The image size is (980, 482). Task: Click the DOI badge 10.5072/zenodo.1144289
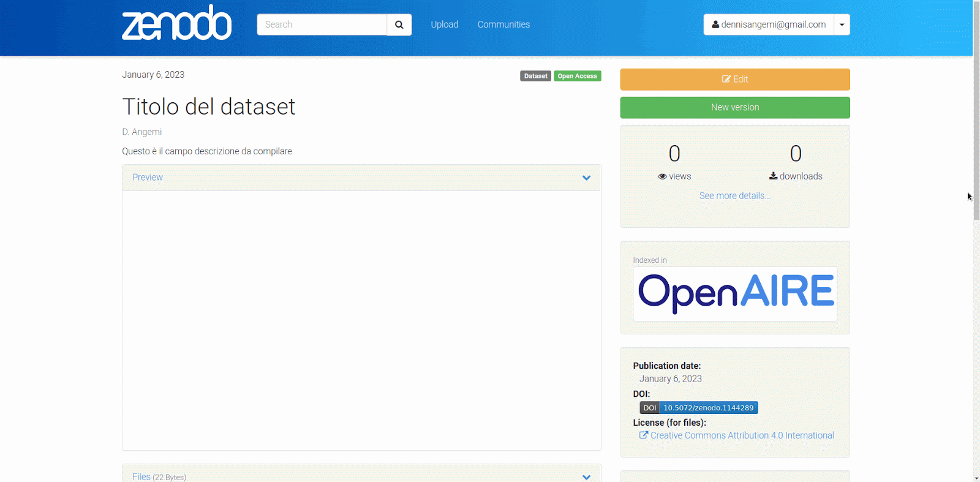point(699,408)
